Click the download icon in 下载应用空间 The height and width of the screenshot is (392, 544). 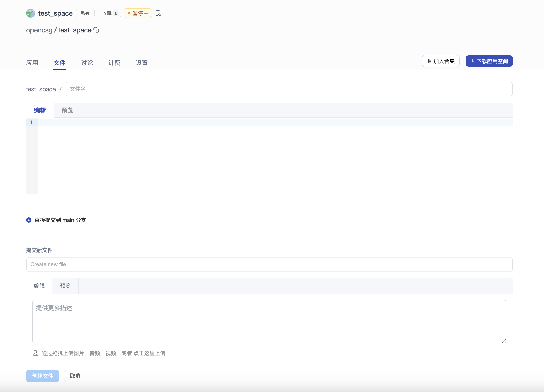click(x=473, y=61)
